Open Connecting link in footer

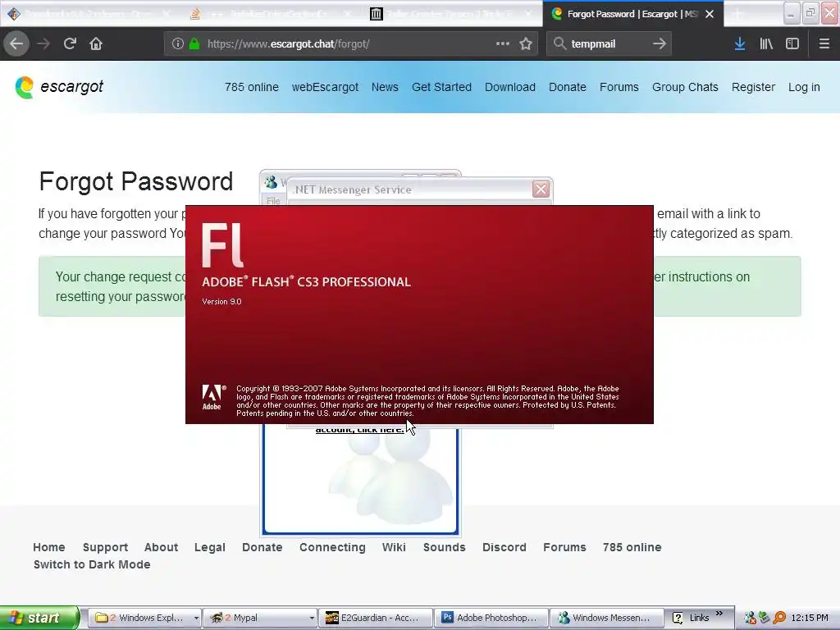click(x=332, y=547)
